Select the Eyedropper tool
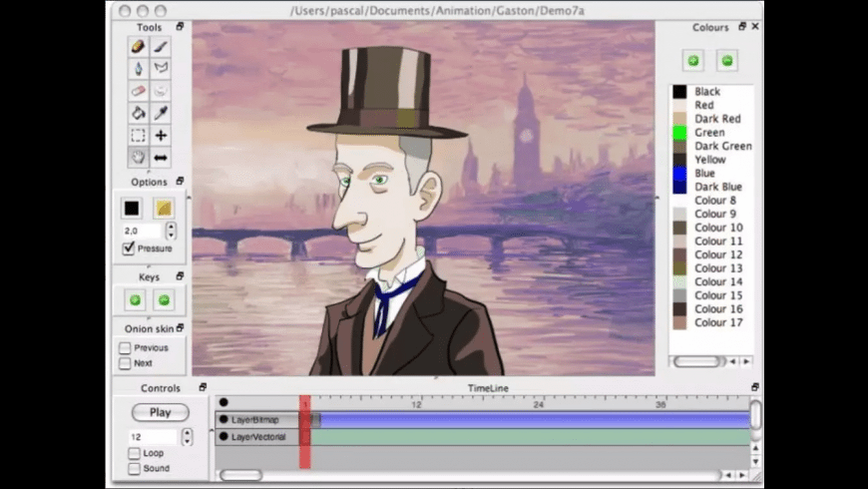 tap(161, 113)
